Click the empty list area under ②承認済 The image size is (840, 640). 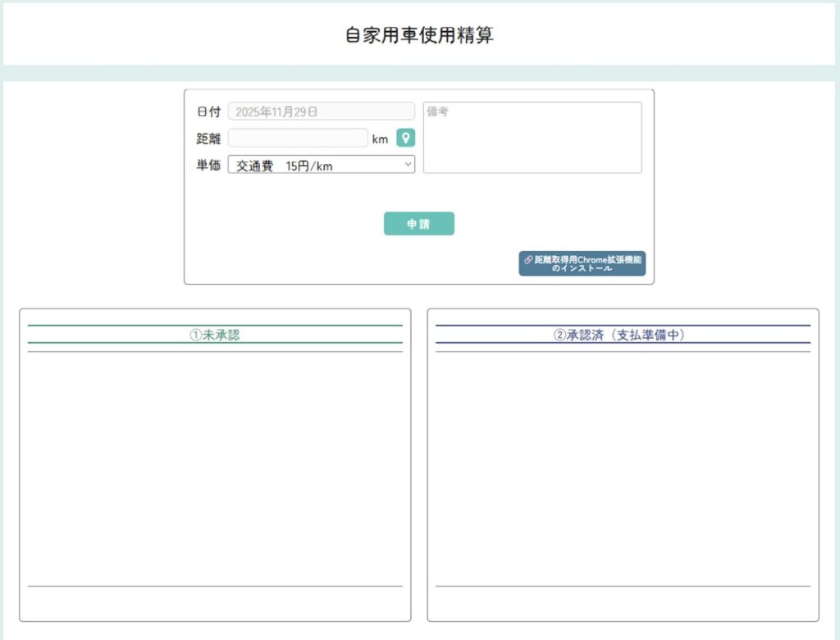[623, 468]
